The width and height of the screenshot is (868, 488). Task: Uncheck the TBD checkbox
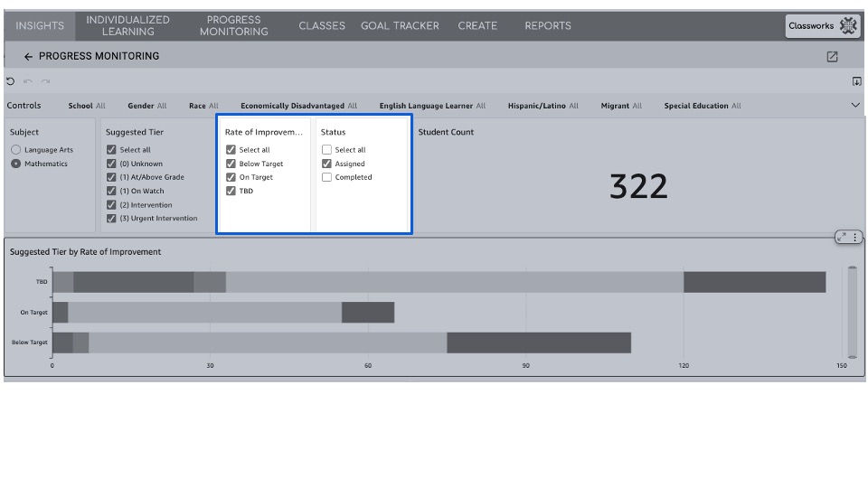(231, 191)
